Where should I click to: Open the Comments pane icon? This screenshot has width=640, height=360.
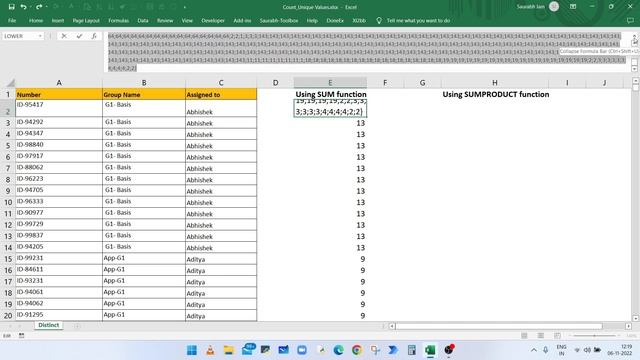coord(630,20)
